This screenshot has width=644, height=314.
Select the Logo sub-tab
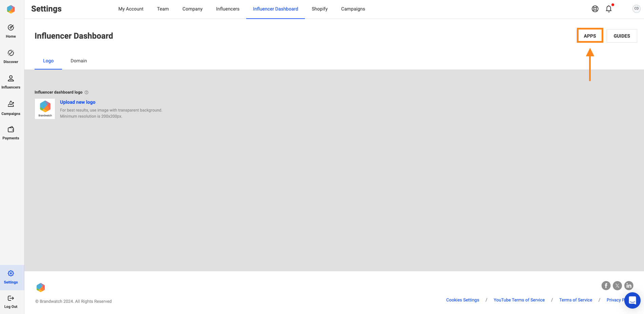click(x=48, y=61)
